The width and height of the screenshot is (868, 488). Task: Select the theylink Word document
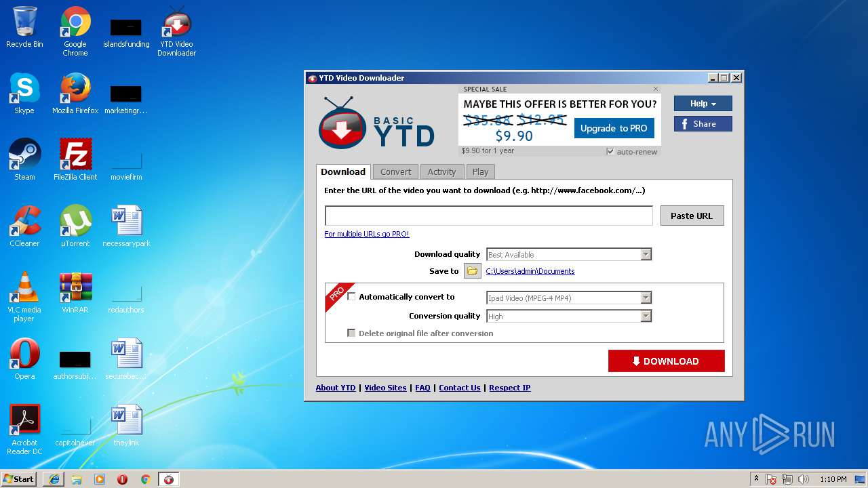[x=126, y=426]
